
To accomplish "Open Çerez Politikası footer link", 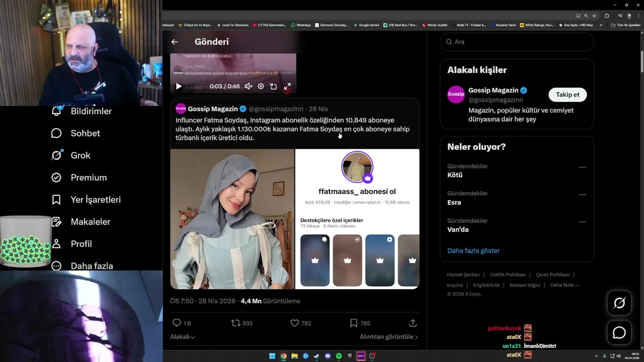I will point(553,275).
